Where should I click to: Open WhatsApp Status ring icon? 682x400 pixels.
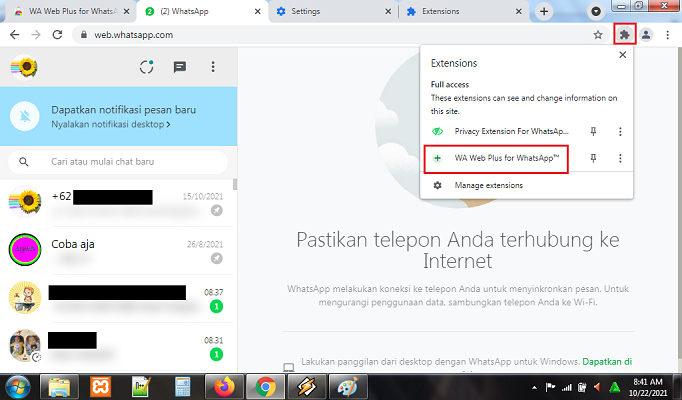[147, 67]
